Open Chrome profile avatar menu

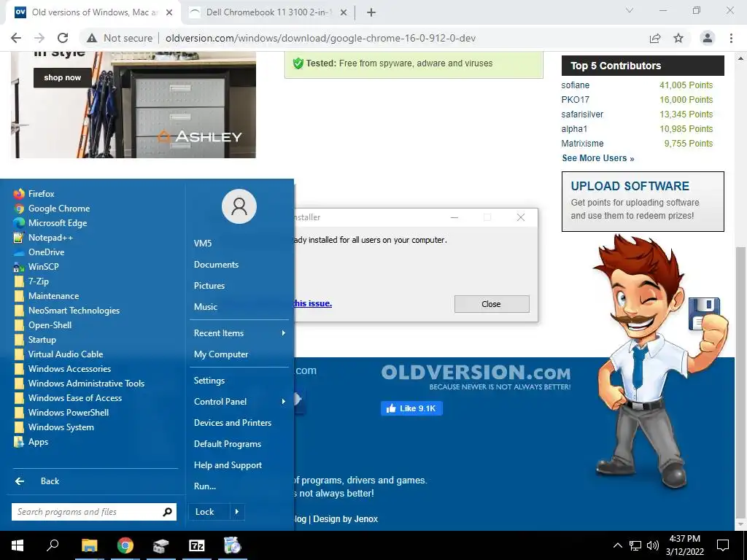(708, 38)
